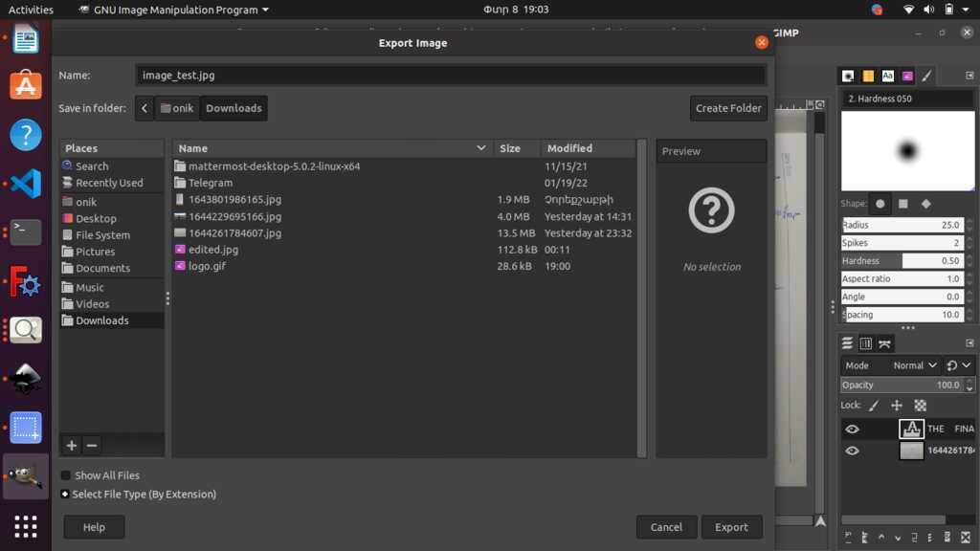Click add bookmark plus button under Places
980x551 pixels.
pos(71,446)
